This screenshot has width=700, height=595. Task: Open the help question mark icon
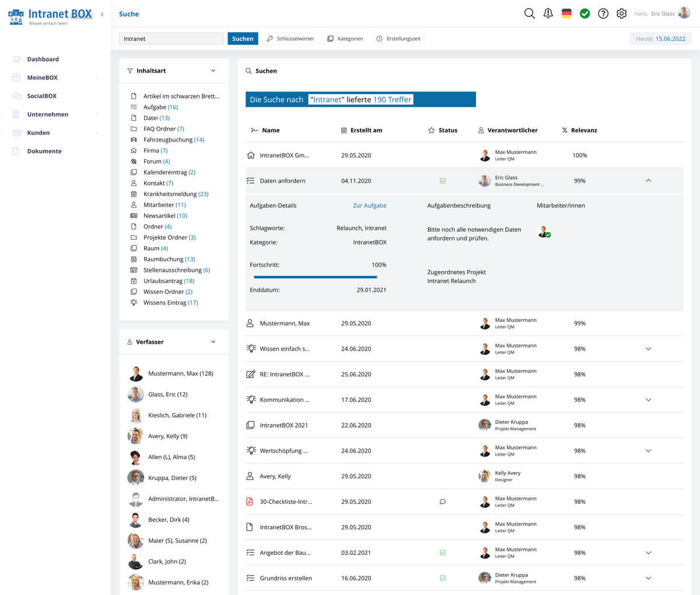(x=603, y=13)
